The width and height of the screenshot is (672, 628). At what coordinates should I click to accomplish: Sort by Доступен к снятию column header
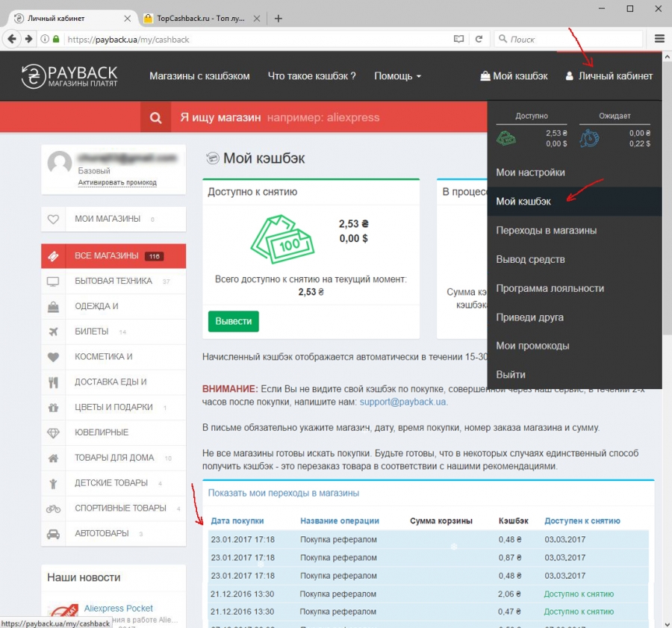click(582, 520)
